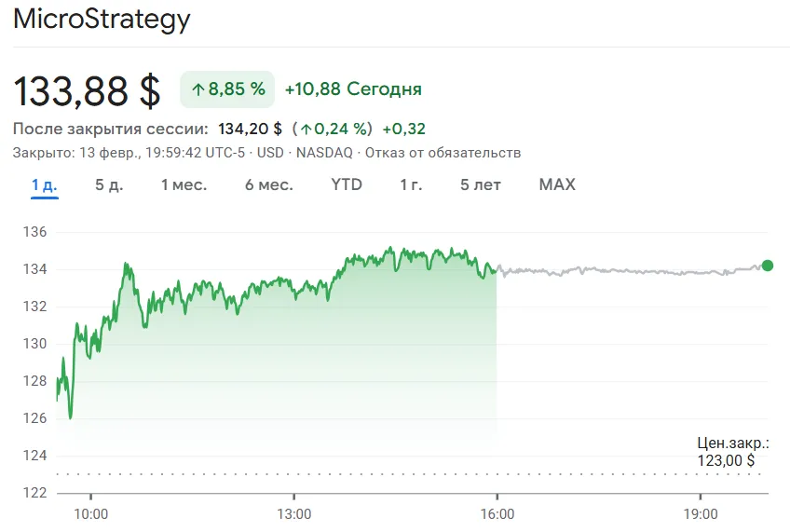Image resolution: width=790 pixels, height=532 pixels.
Task: Select the 1 д. time range tab
Action: tap(44, 184)
